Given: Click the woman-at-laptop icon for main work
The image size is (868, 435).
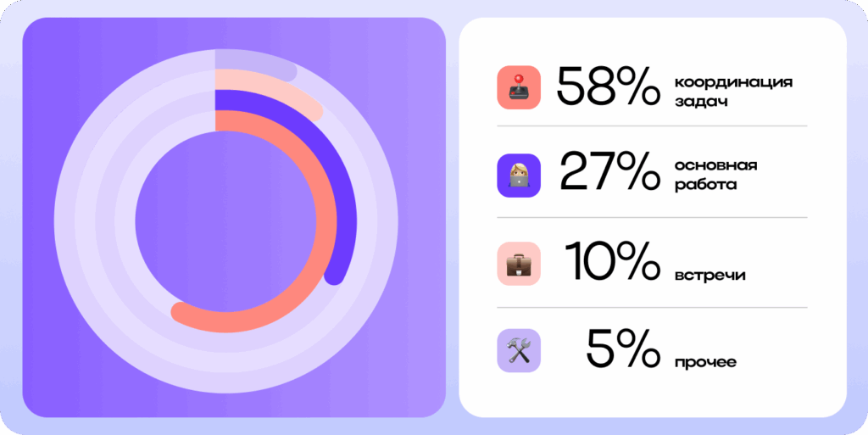Looking at the screenshot, I should [519, 176].
